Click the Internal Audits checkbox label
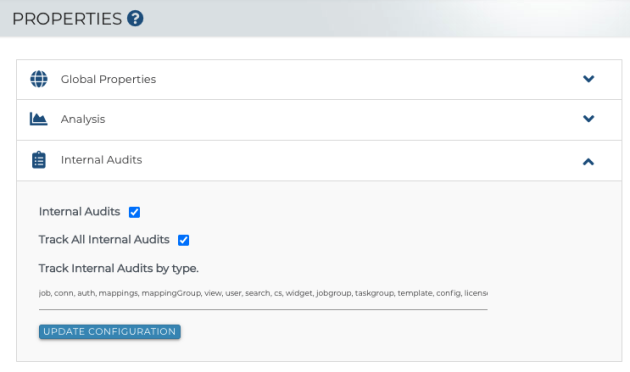This screenshot has width=630, height=372. pos(80,211)
